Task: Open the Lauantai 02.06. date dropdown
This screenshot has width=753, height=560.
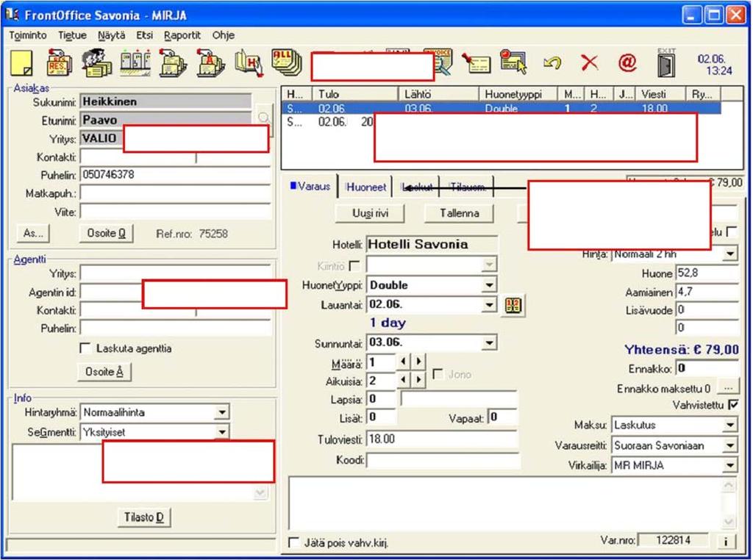Action: tap(489, 304)
